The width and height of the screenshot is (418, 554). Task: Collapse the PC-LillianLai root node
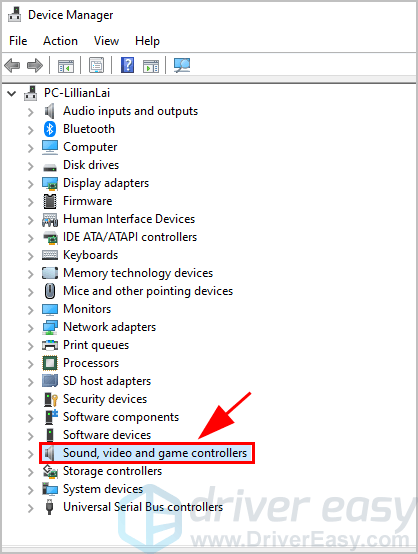(x=12, y=94)
